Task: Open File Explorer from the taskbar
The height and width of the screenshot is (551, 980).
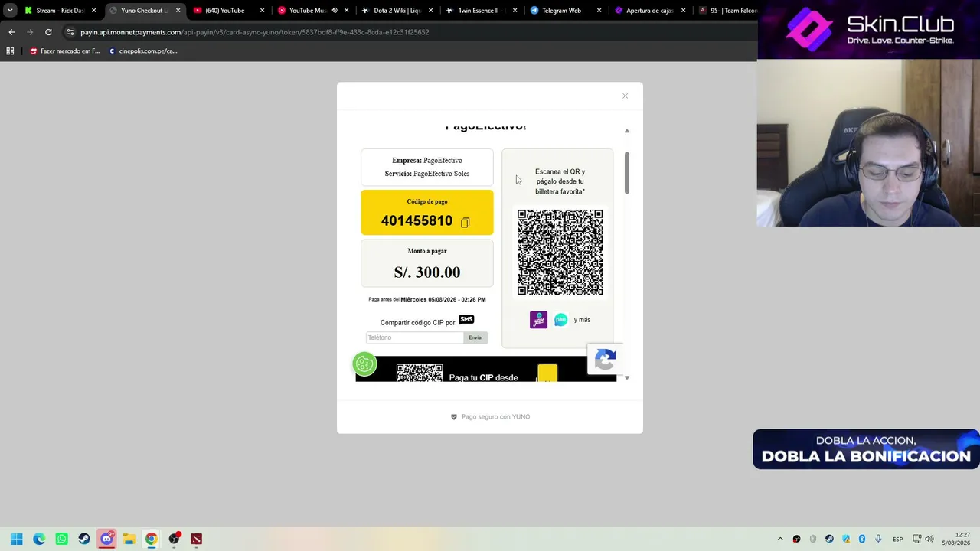Action: (129, 539)
